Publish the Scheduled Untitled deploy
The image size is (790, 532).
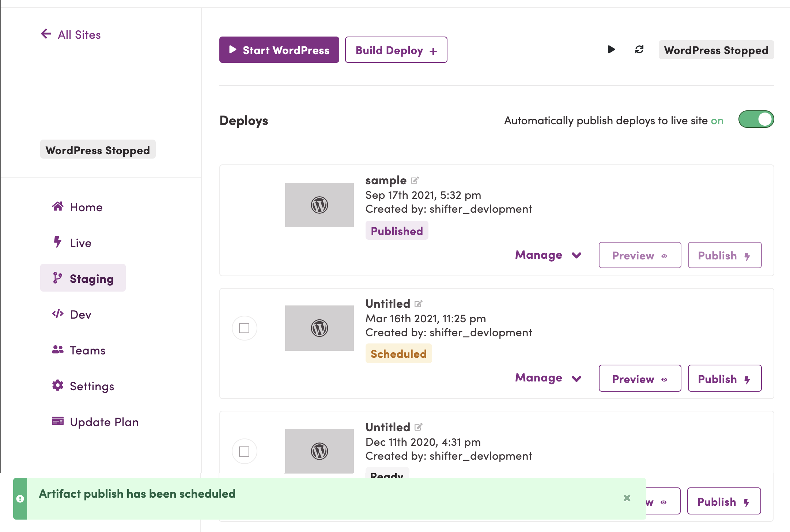click(x=725, y=378)
